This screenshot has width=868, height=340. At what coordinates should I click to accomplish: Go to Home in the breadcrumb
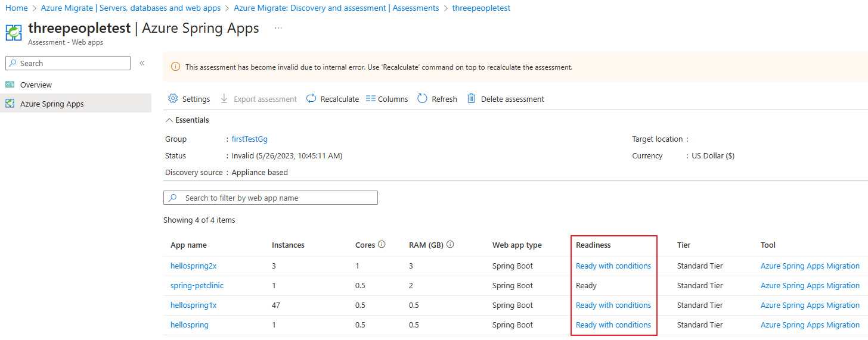pyautogui.click(x=17, y=8)
